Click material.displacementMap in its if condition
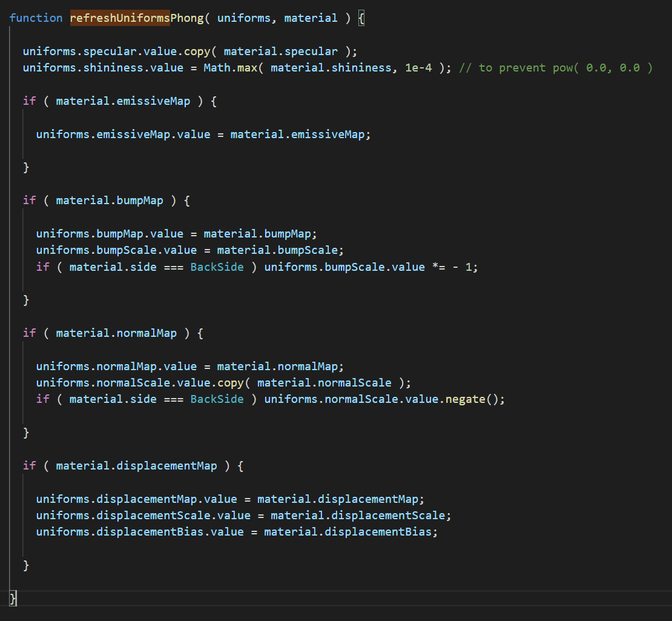This screenshot has width=672, height=621. (136, 465)
